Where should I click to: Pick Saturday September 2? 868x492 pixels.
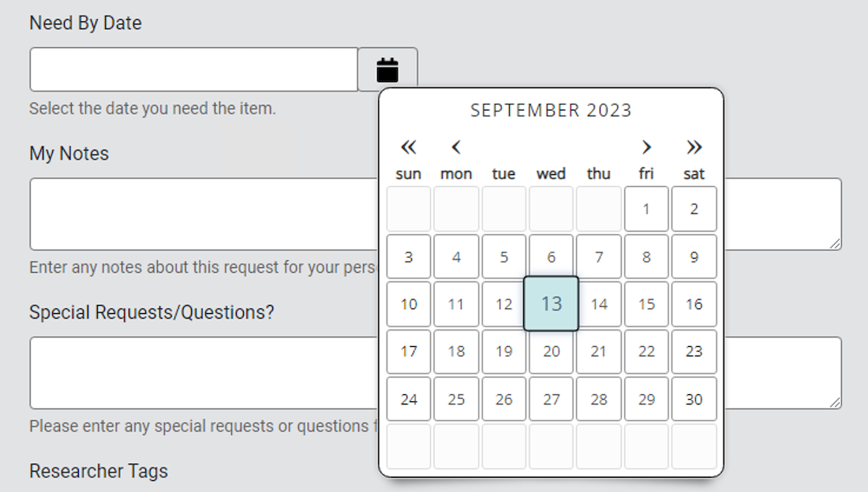[694, 209]
